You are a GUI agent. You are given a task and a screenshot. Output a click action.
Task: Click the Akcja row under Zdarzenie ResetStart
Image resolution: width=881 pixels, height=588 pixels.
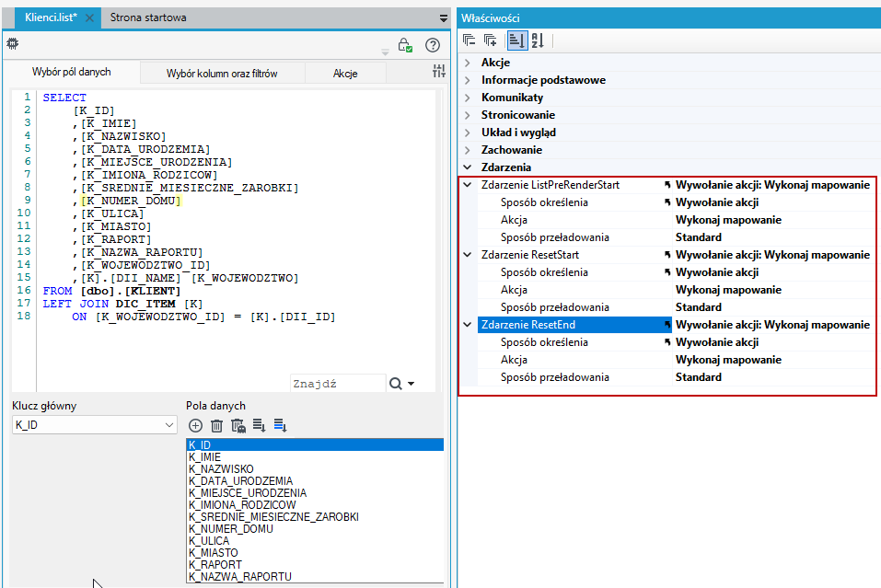(x=676, y=290)
